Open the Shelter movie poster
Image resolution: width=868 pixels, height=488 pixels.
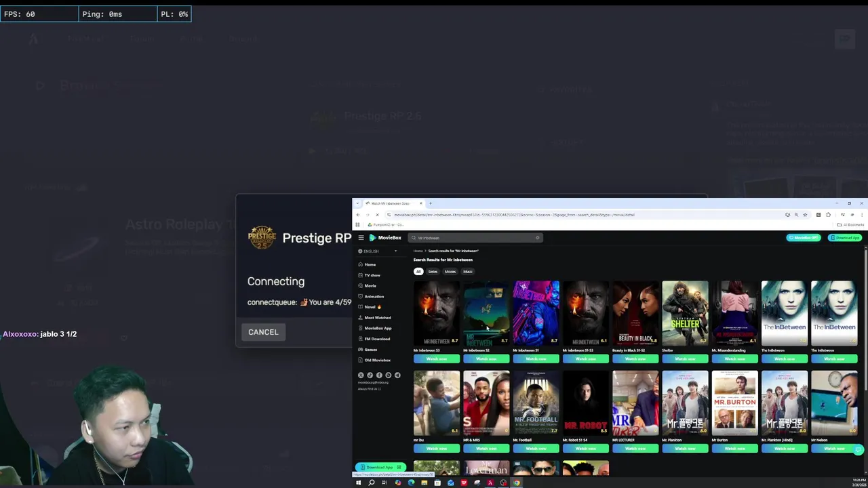tap(685, 313)
